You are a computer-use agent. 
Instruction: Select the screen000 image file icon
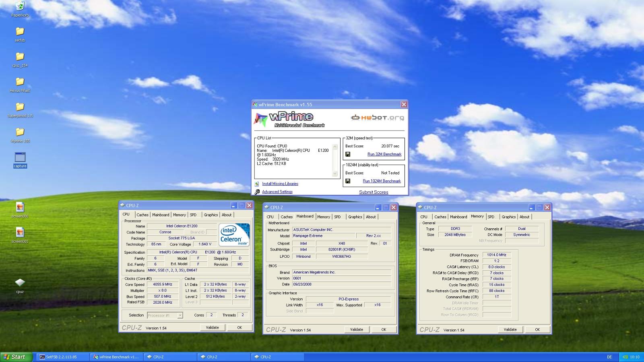tap(20, 207)
